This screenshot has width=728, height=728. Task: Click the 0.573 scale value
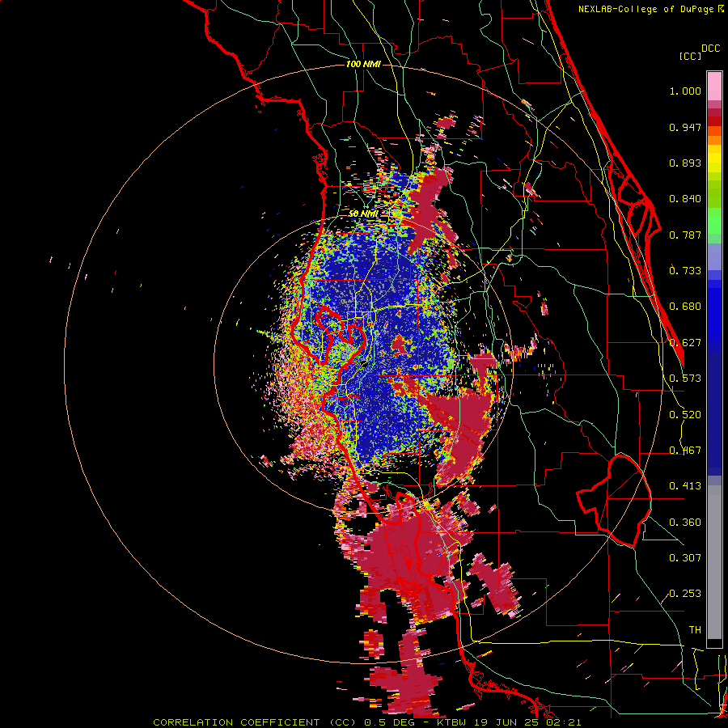point(685,379)
